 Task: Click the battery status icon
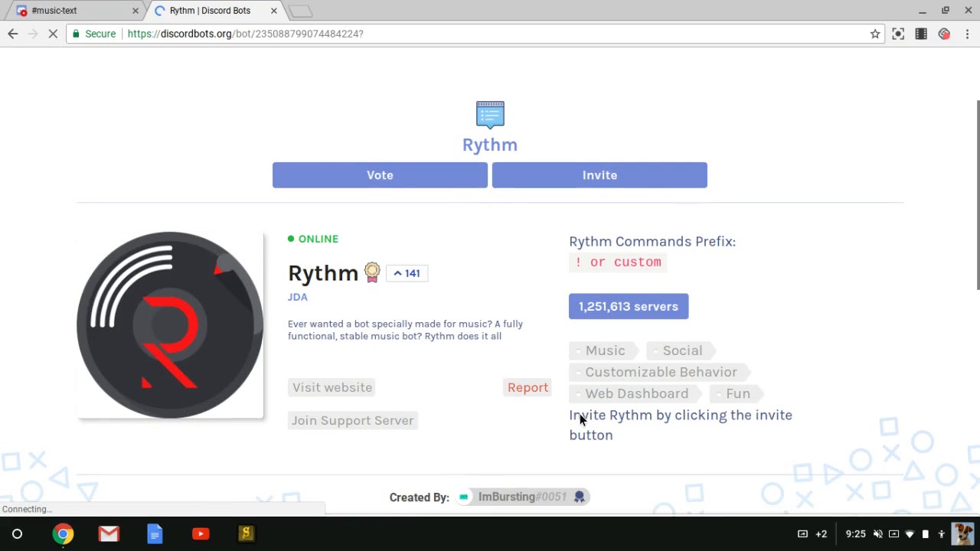pos(925,534)
